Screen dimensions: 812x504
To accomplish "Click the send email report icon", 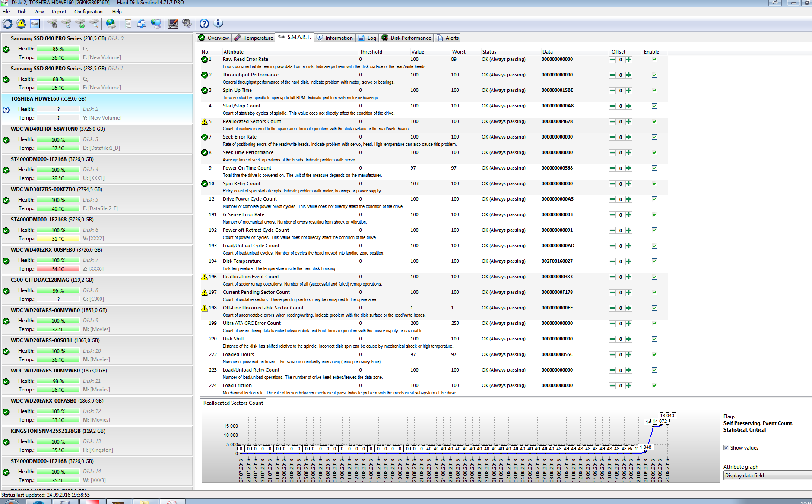I will pos(142,24).
